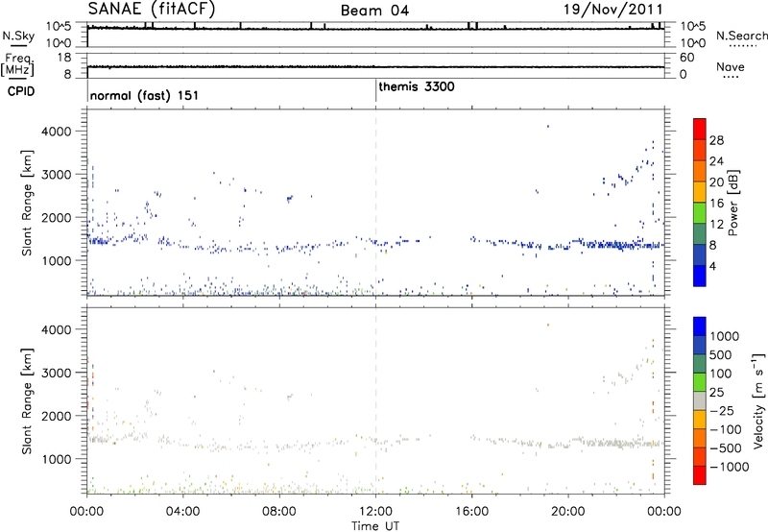Click the 'Nave' legend label
Screen dimensions: 768x532
[731, 66]
